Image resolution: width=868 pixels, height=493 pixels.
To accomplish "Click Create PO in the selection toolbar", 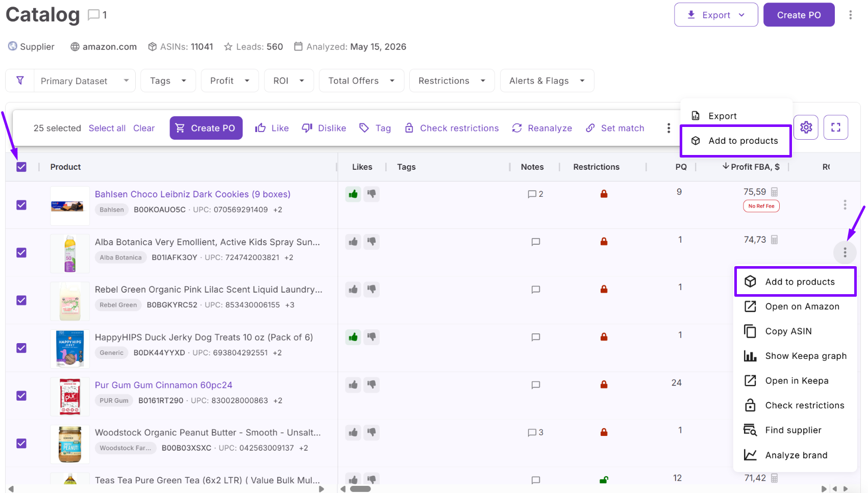I will tap(206, 128).
